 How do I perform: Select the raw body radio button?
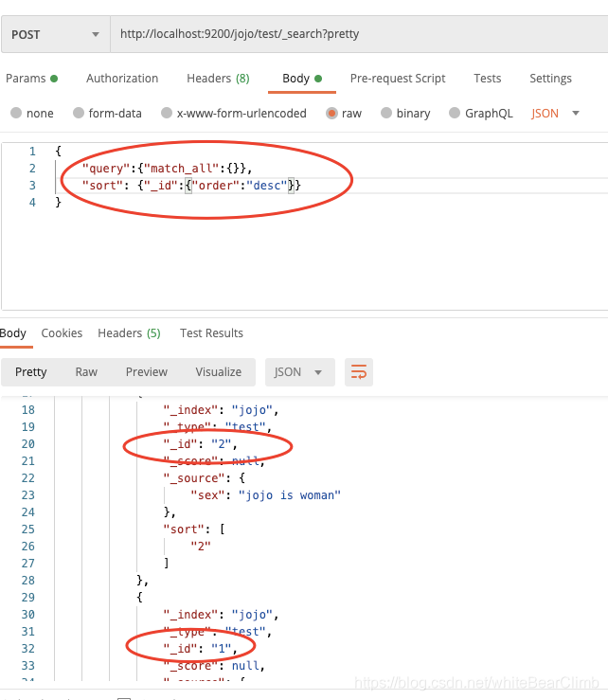(x=331, y=113)
